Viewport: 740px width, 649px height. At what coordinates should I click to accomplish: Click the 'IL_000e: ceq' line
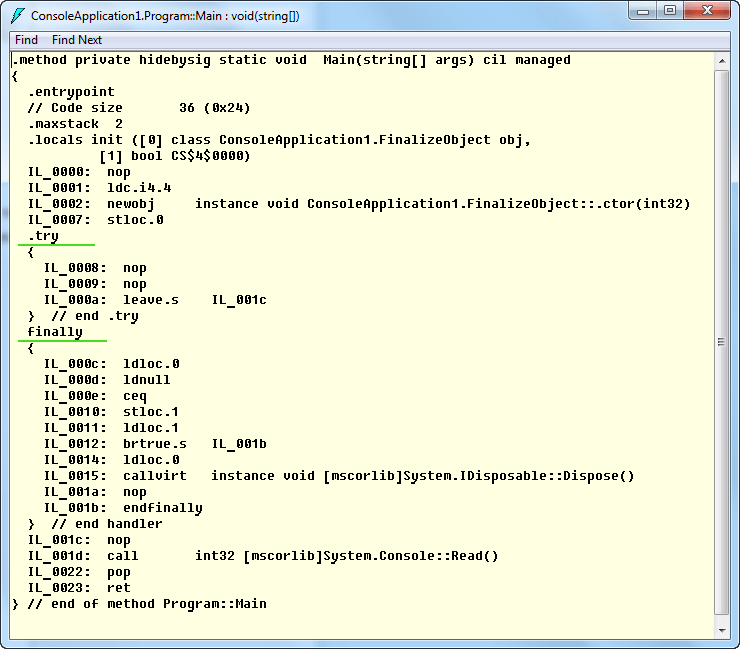click(x=95, y=396)
